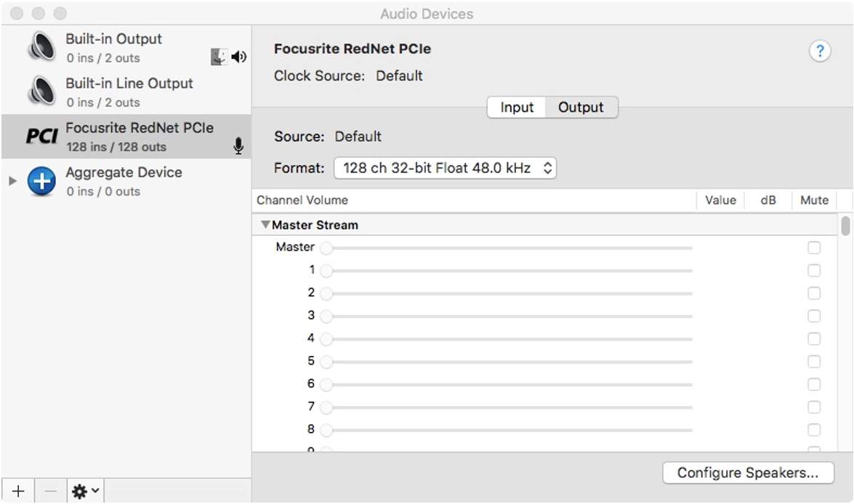The width and height of the screenshot is (854, 504).
Task: Enable mute for channel 1
Action: pyautogui.click(x=814, y=270)
